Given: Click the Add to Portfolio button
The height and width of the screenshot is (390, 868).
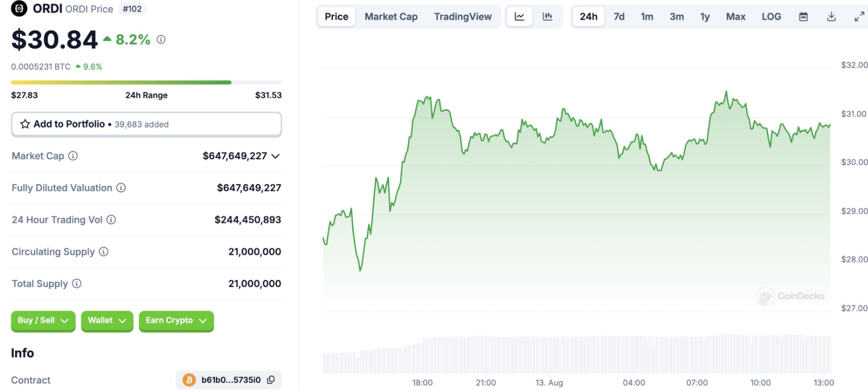Looking at the screenshot, I should (146, 124).
